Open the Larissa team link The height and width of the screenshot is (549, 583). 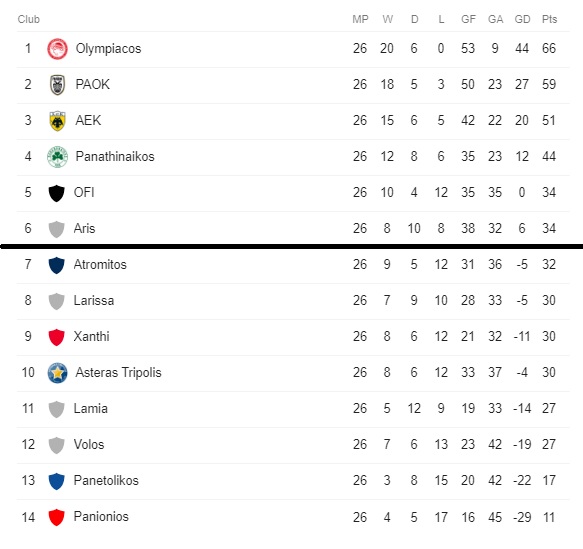[94, 300]
